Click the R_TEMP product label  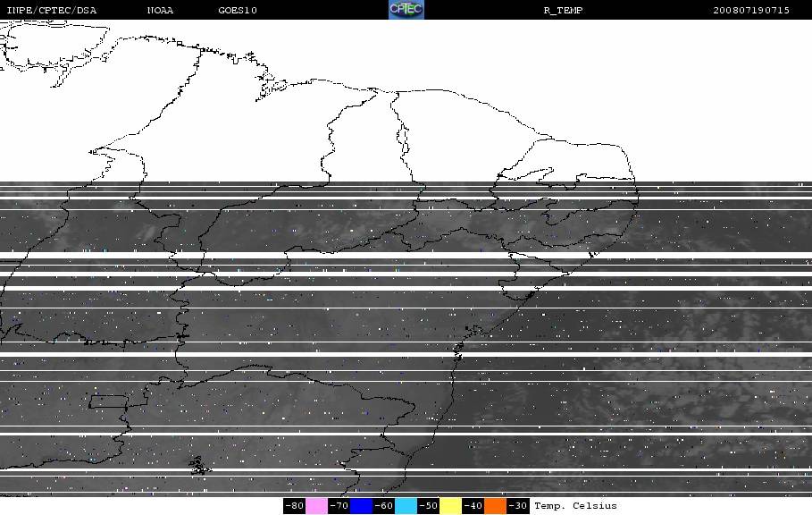point(563,11)
